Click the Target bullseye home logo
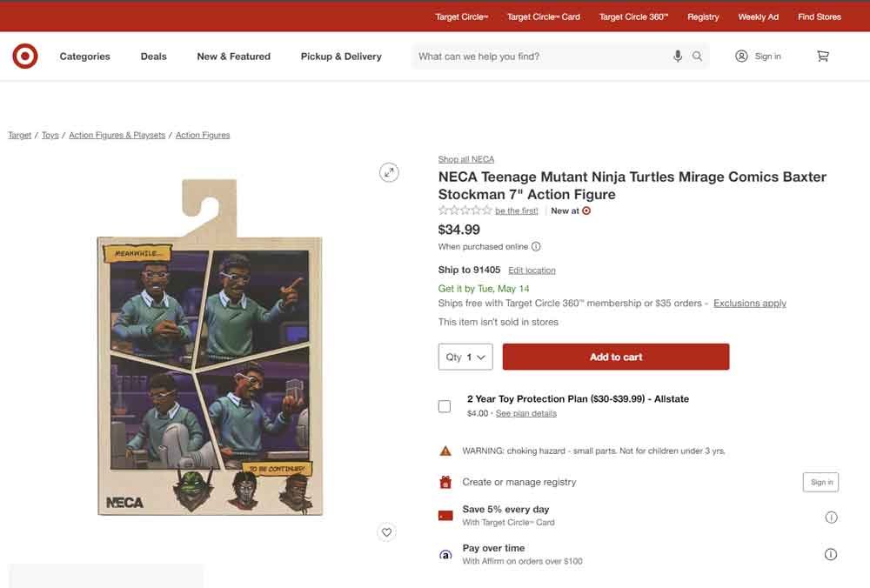Screen dimensions: 870x588 coord(24,56)
